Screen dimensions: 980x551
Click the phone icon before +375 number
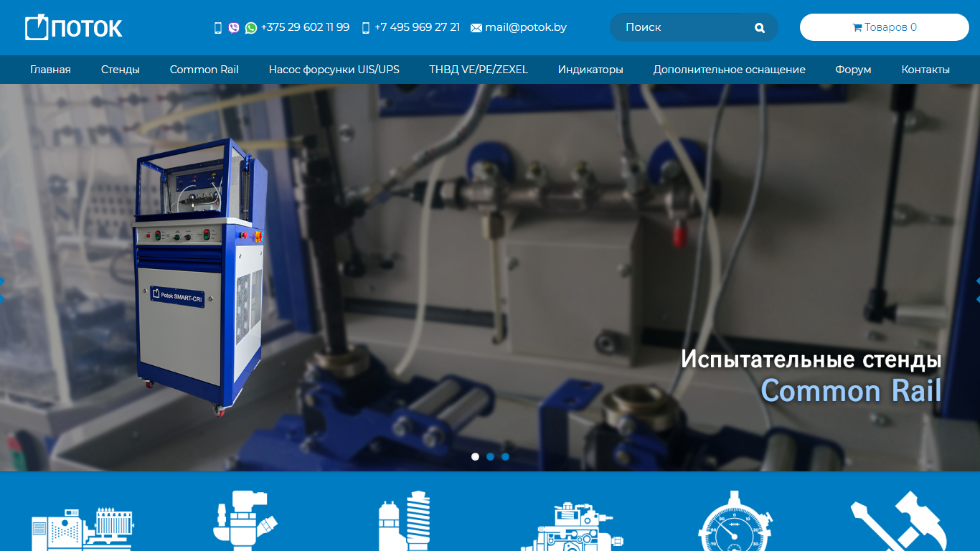pyautogui.click(x=218, y=28)
